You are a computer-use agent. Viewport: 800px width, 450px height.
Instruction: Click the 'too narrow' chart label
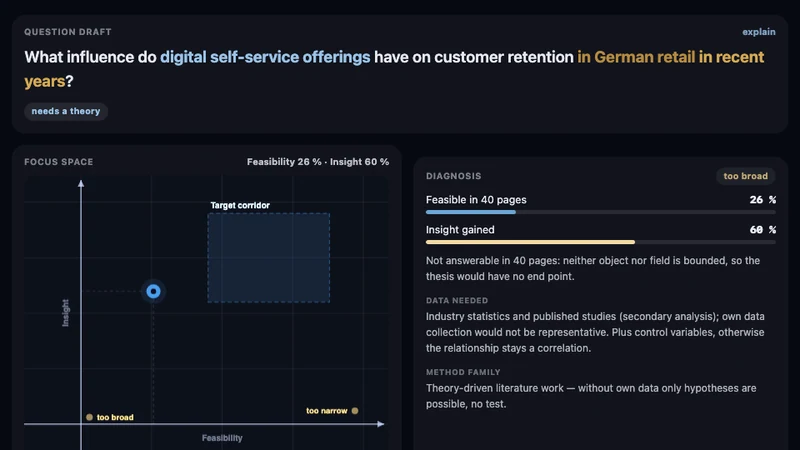click(327, 411)
